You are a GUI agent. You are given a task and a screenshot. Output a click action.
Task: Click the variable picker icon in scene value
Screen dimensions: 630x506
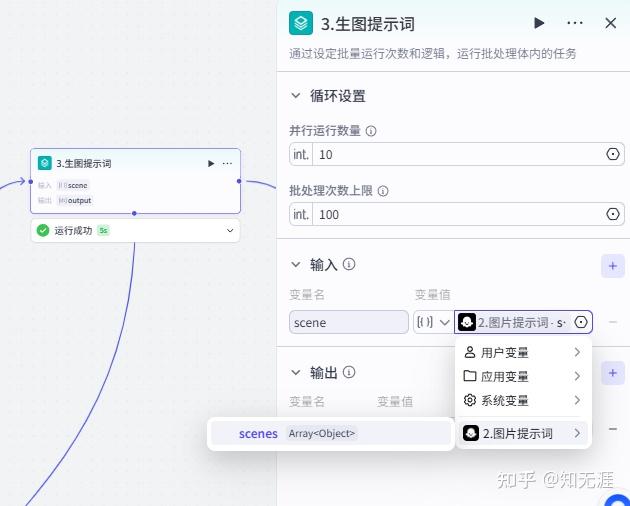coord(581,322)
